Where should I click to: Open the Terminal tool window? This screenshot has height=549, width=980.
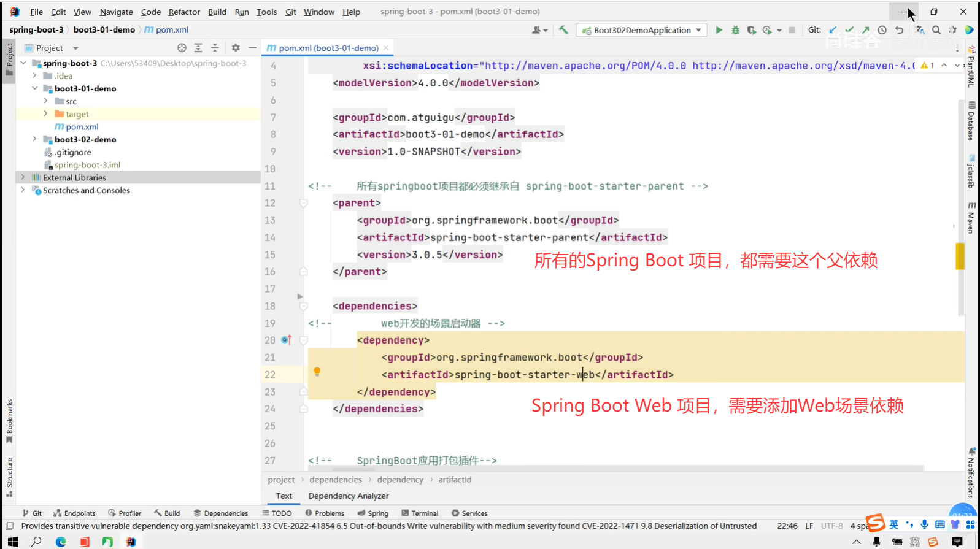click(420, 513)
